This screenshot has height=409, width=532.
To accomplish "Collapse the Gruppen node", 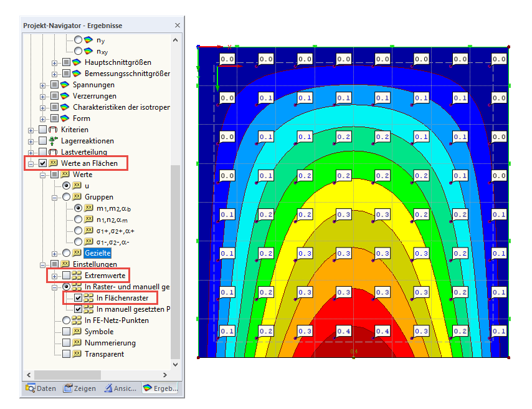I will (x=54, y=198).
